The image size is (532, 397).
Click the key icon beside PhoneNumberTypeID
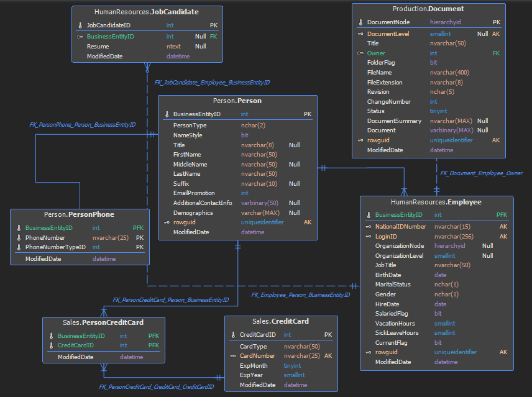pos(19,247)
